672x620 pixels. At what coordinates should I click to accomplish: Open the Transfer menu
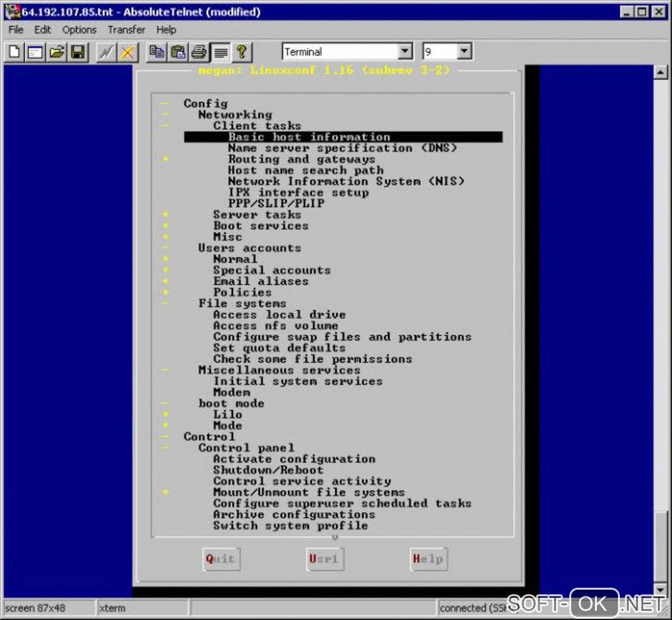click(x=126, y=30)
